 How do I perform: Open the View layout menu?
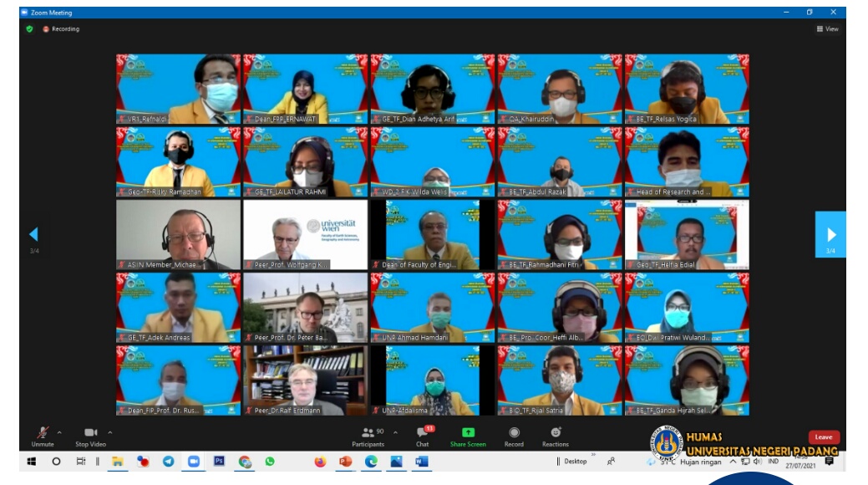[x=827, y=28]
